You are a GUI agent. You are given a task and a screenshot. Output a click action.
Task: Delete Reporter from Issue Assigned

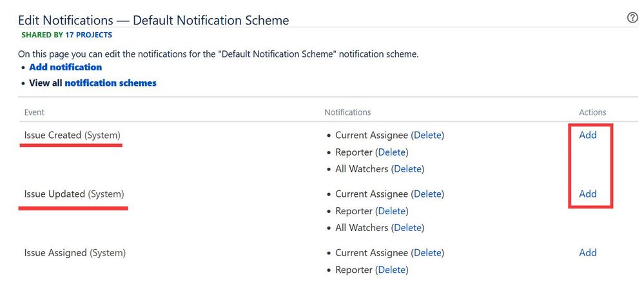pyautogui.click(x=392, y=270)
